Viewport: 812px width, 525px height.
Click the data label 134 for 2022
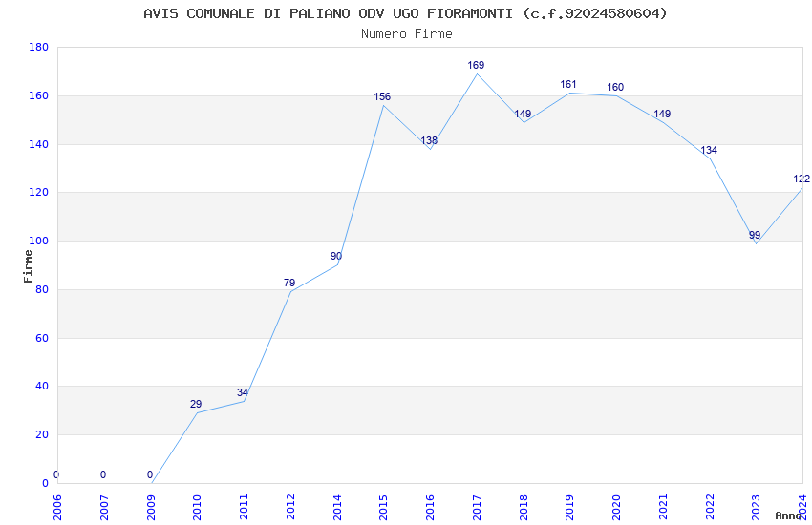pyautogui.click(x=709, y=151)
